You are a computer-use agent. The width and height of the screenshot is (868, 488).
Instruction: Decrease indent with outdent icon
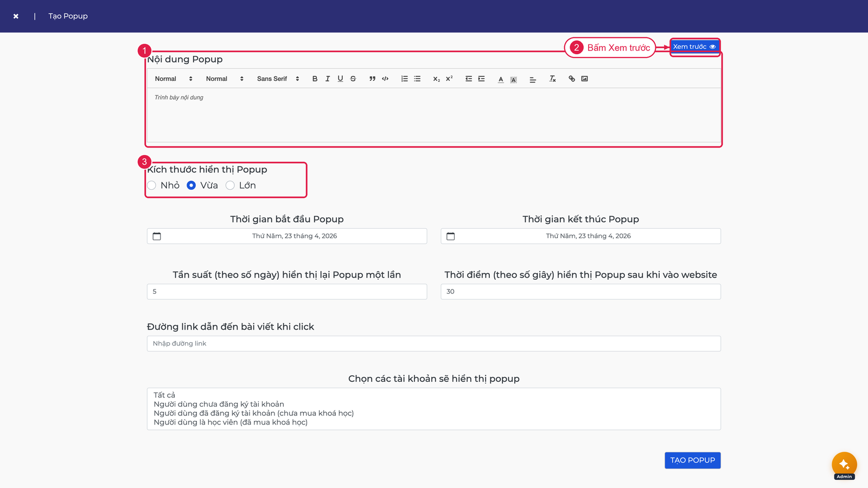[469, 79]
